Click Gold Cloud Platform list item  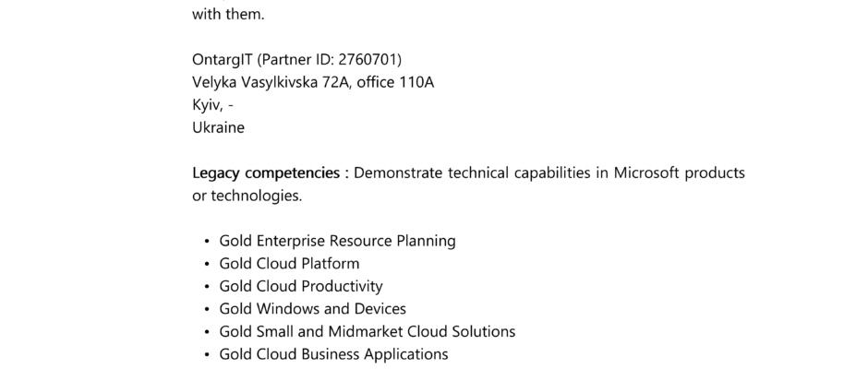coord(289,264)
